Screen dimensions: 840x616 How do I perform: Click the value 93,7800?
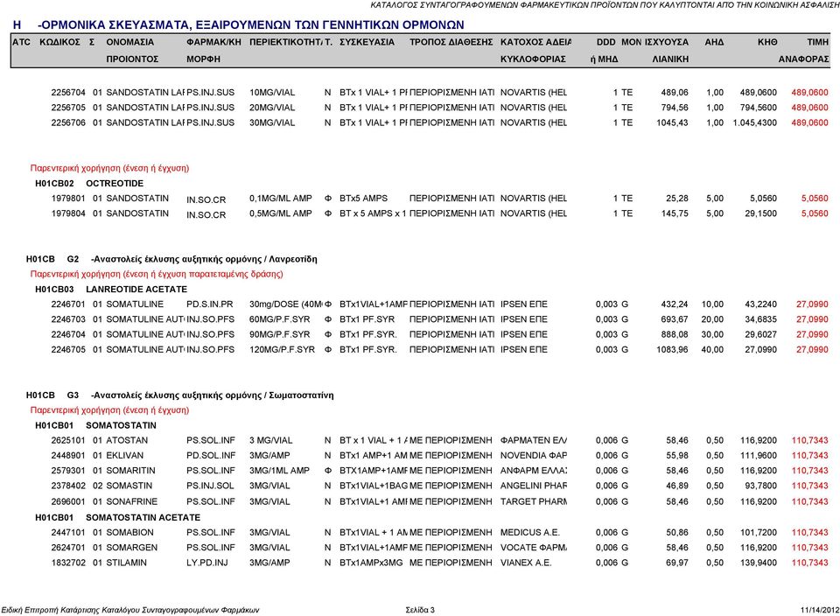[x=760, y=486]
